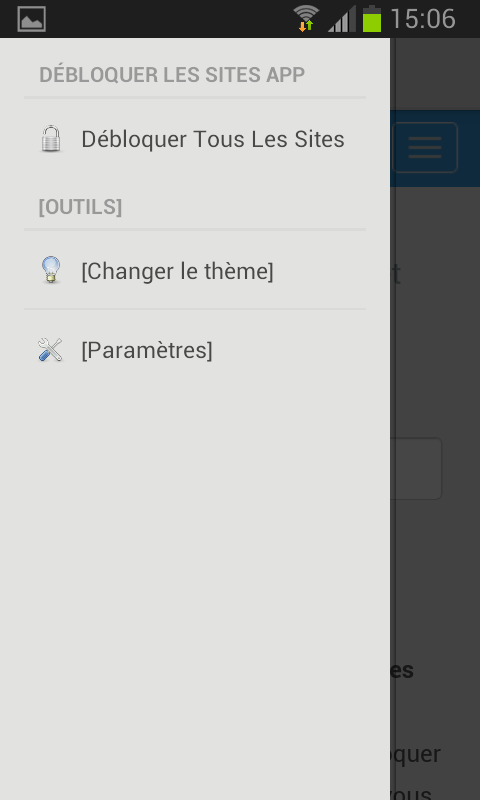Tap the wrench and screwdriver icon
Image resolution: width=480 pixels, height=800 pixels.
tap(50, 350)
